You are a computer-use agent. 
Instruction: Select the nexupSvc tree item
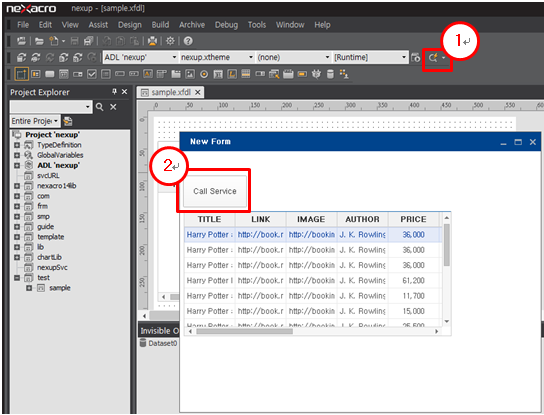[52, 268]
